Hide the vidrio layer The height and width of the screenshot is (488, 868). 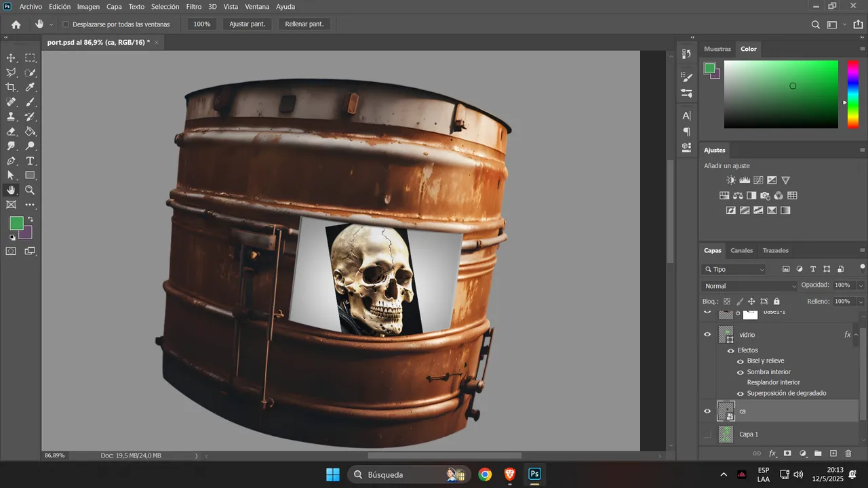pos(707,335)
